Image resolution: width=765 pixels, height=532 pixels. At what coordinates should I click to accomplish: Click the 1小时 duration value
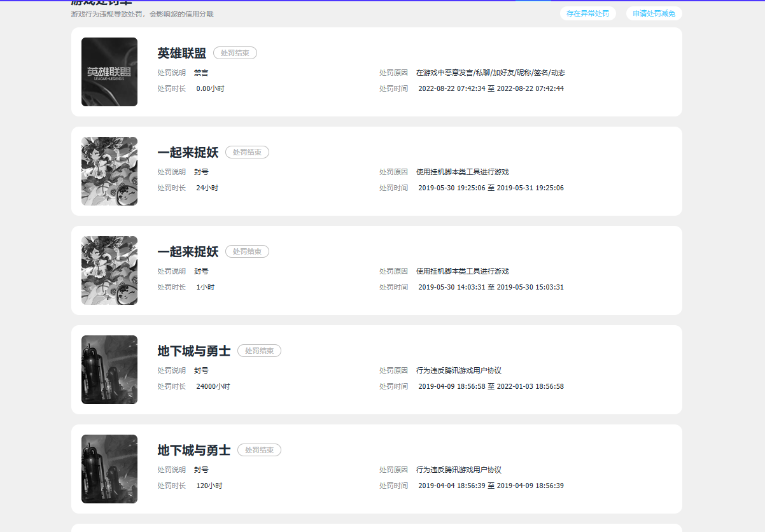point(205,287)
